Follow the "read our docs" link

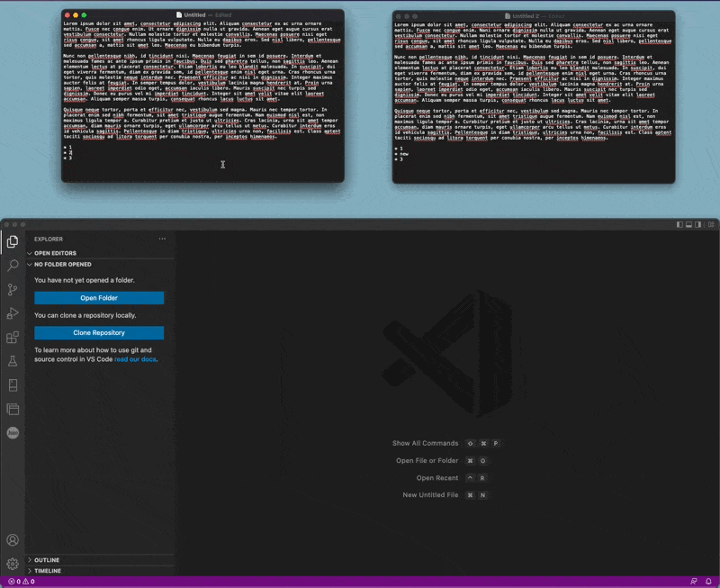pos(135,359)
